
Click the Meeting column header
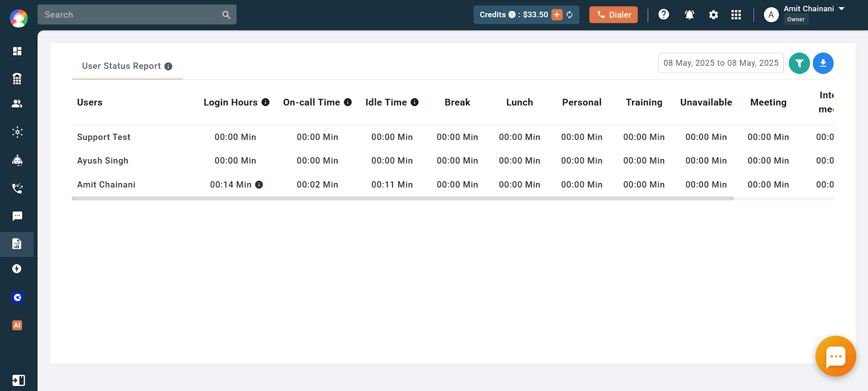pos(768,102)
